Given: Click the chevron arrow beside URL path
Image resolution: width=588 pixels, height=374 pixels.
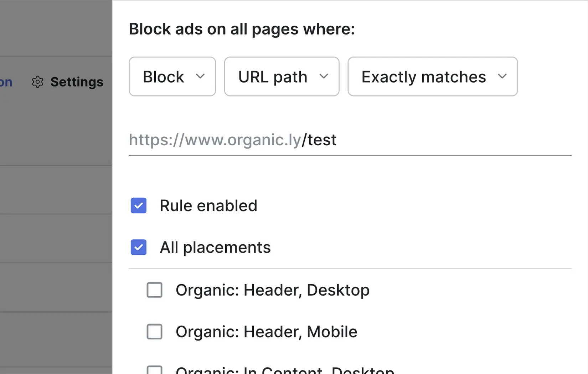Looking at the screenshot, I should point(324,76).
